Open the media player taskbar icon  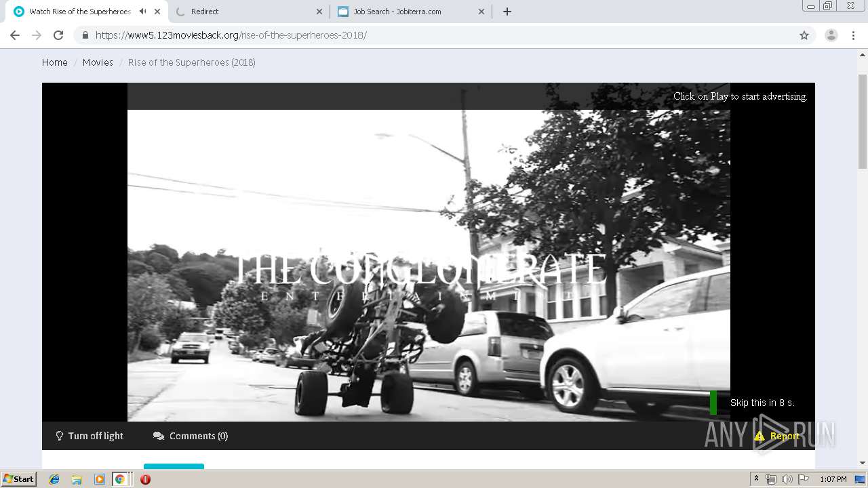point(99,479)
